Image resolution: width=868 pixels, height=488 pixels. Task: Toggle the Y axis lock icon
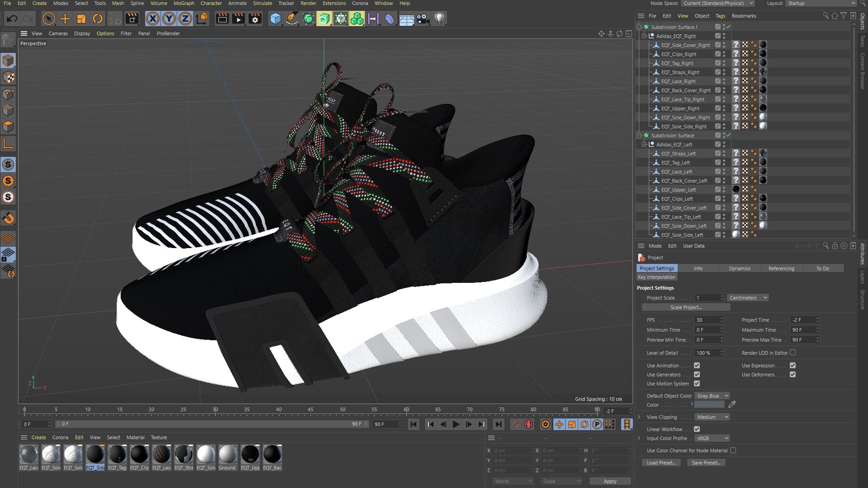(168, 19)
